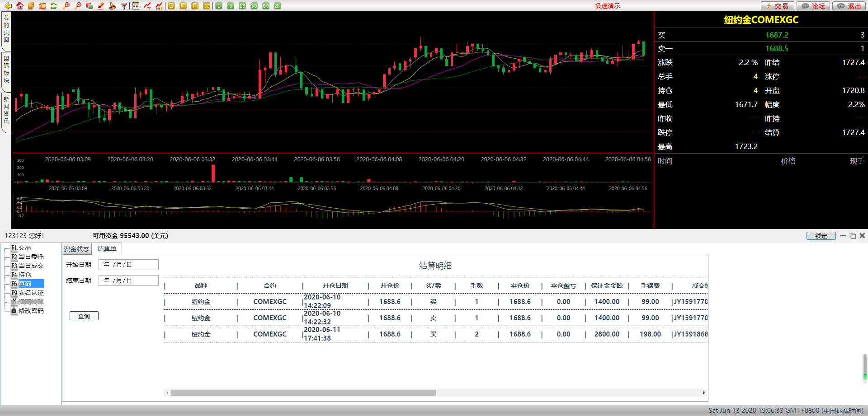Click the yellow back arrow icon
The width and height of the screenshot is (868, 416).
click(8, 6)
